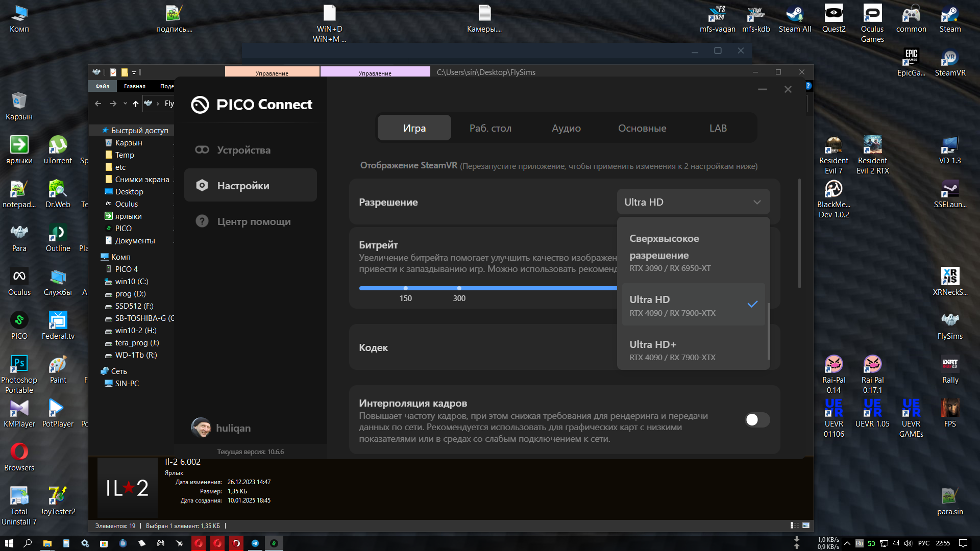Select Ultra HD+ resolution option

[693, 350]
